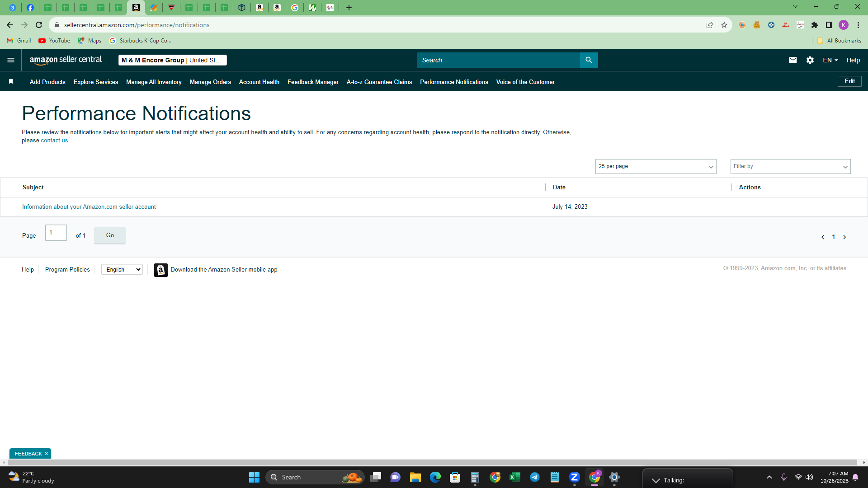
Task: Click the Edit button in nav bar
Action: (849, 81)
